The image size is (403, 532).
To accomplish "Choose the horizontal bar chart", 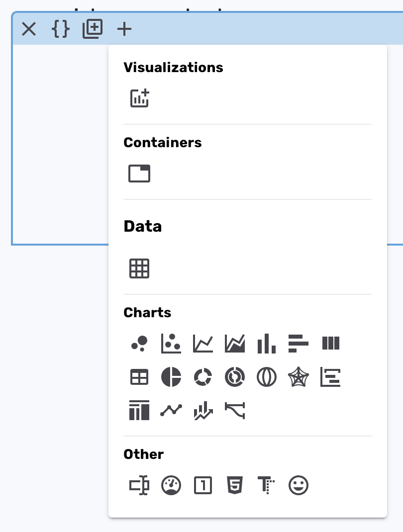I will pyautogui.click(x=299, y=343).
